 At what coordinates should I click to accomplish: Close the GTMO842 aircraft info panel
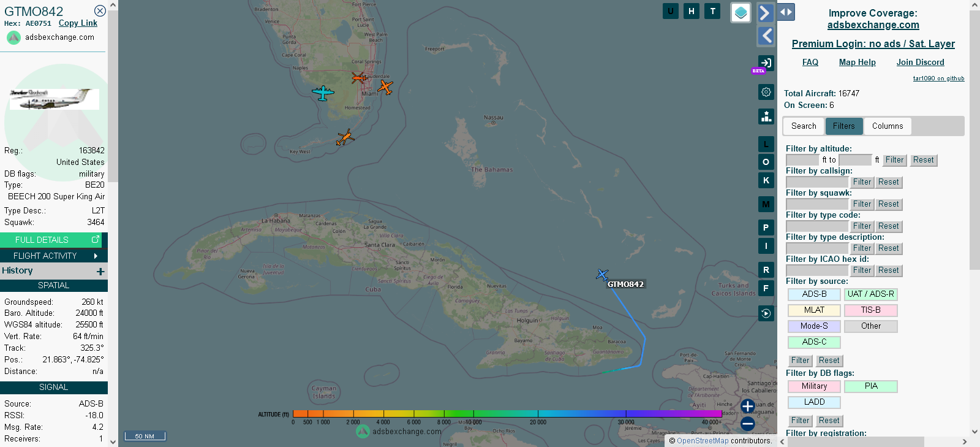tap(100, 11)
